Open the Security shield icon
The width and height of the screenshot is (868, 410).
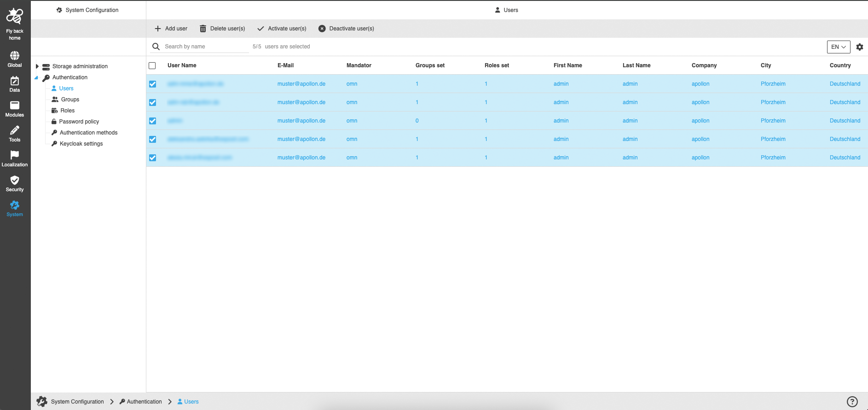[15, 181]
